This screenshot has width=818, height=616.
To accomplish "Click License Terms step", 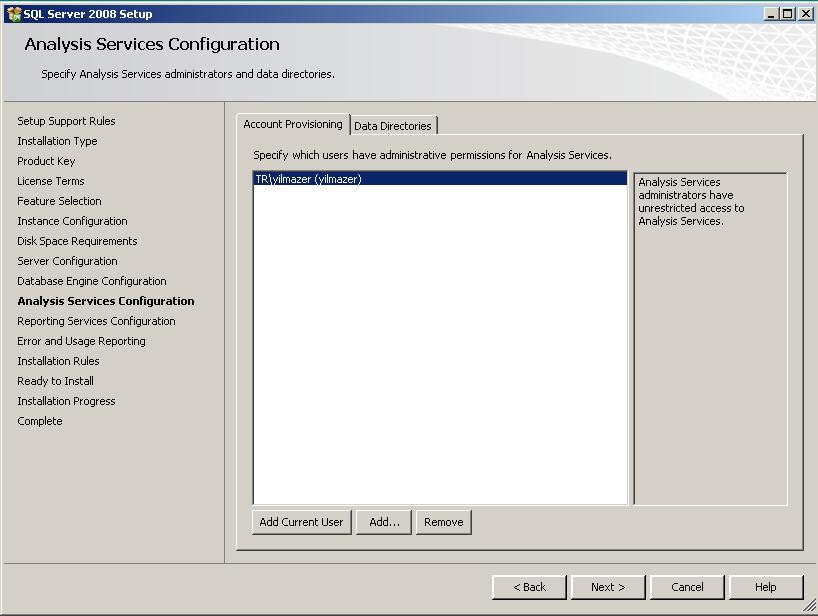I will pyautogui.click(x=51, y=181).
